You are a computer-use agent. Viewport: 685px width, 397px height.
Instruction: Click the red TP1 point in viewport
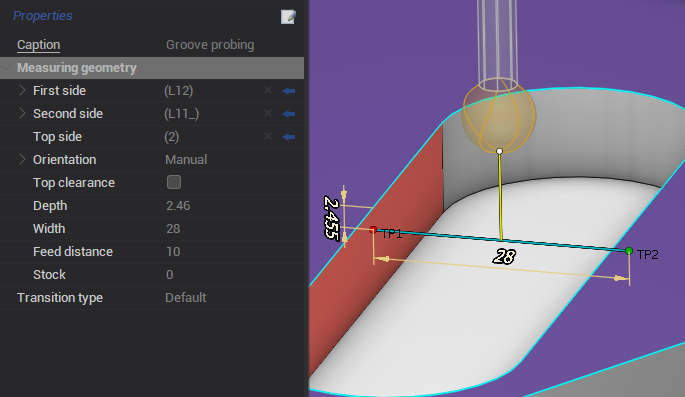[373, 230]
